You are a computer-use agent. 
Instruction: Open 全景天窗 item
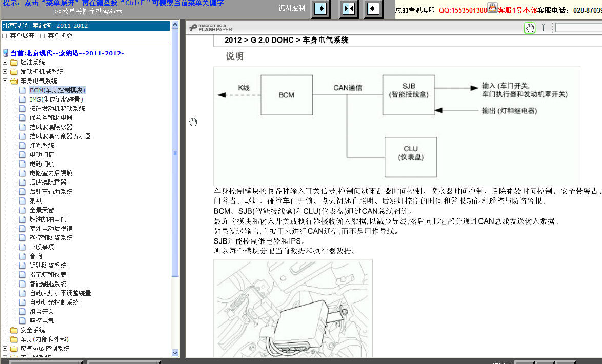pos(42,210)
